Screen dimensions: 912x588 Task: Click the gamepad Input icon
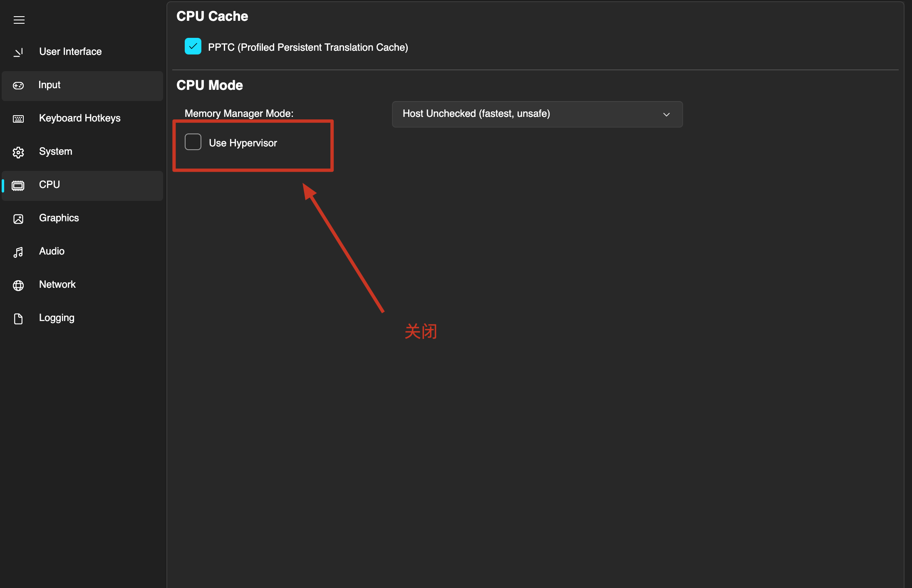pos(18,86)
